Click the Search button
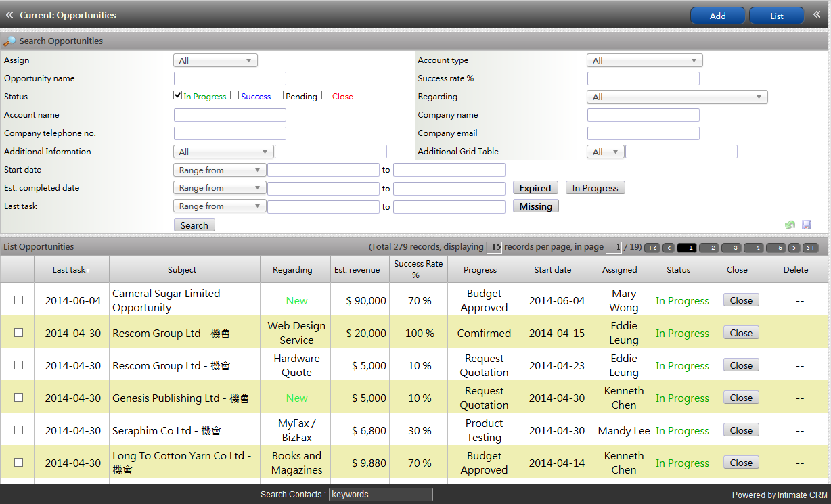831x504 pixels. 194,225
